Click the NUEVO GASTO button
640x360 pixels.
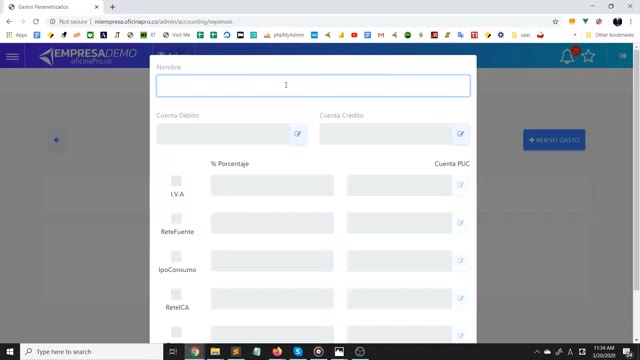[554, 140]
